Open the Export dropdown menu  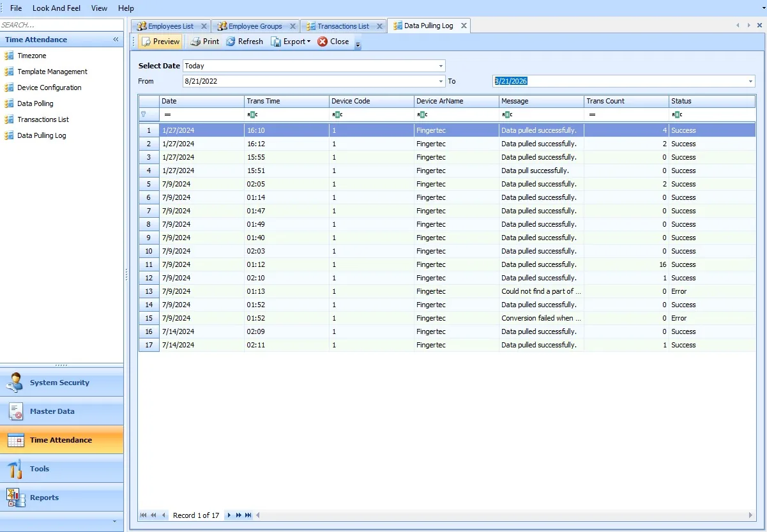coord(291,42)
